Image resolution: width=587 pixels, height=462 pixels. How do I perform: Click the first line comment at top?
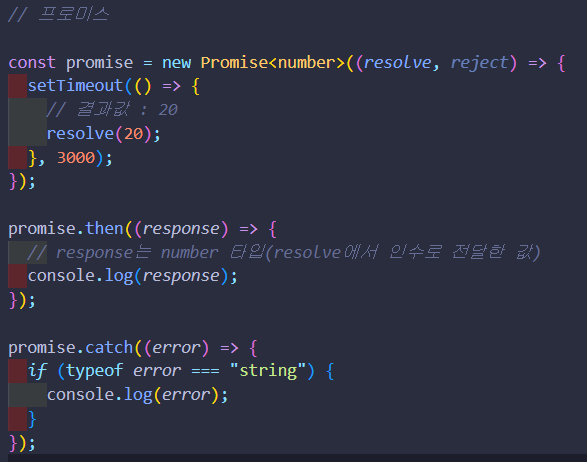[59, 15]
